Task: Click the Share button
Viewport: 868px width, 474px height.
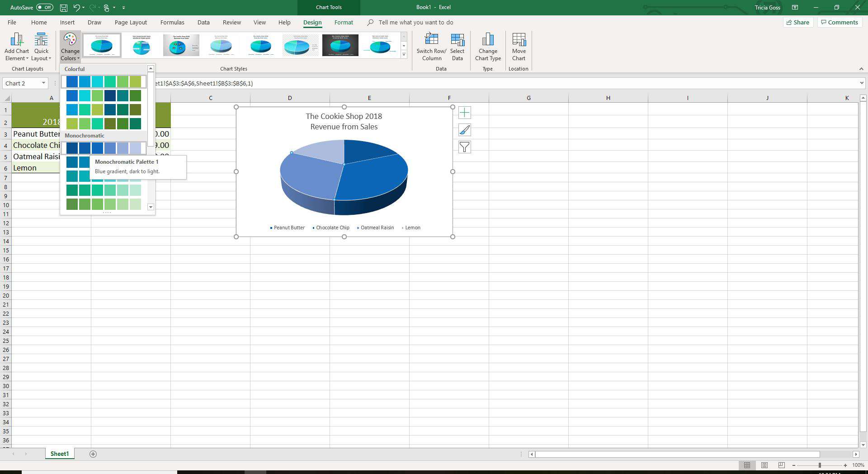Action: click(x=798, y=22)
